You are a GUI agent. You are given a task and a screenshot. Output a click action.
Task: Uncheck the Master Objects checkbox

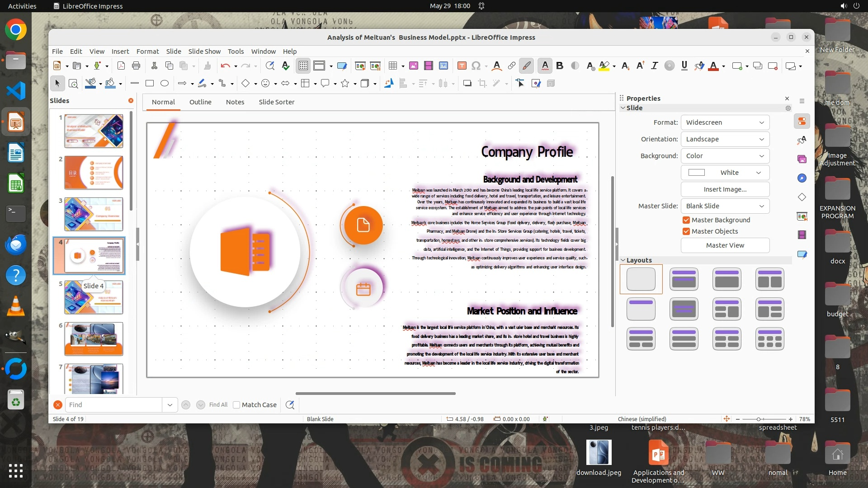686,231
